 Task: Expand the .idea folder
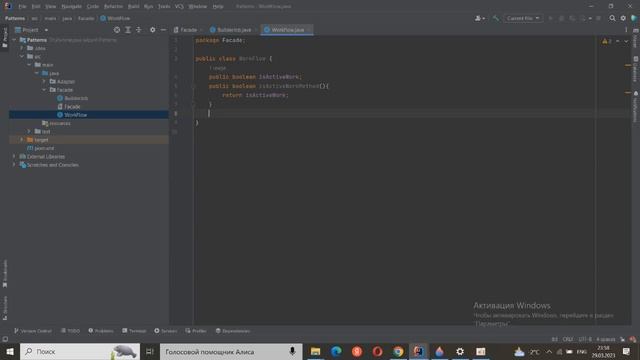[22, 48]
